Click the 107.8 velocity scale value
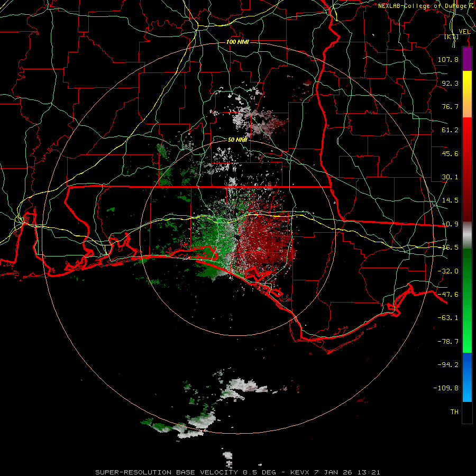This screenshot has width=476, height=476. pyautogui.click(x=448, y=59)
